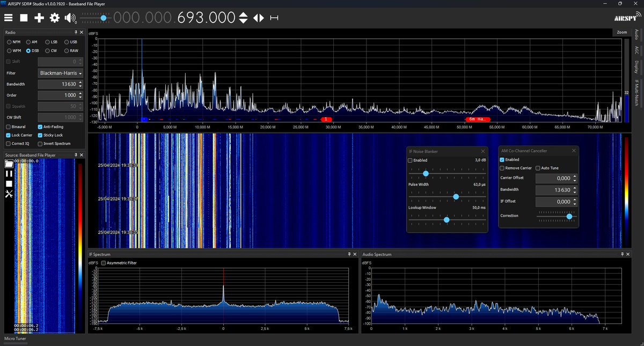Stop playback with the top toolbar button
Viewport: 644px width, 346px height.
(24, 18)
